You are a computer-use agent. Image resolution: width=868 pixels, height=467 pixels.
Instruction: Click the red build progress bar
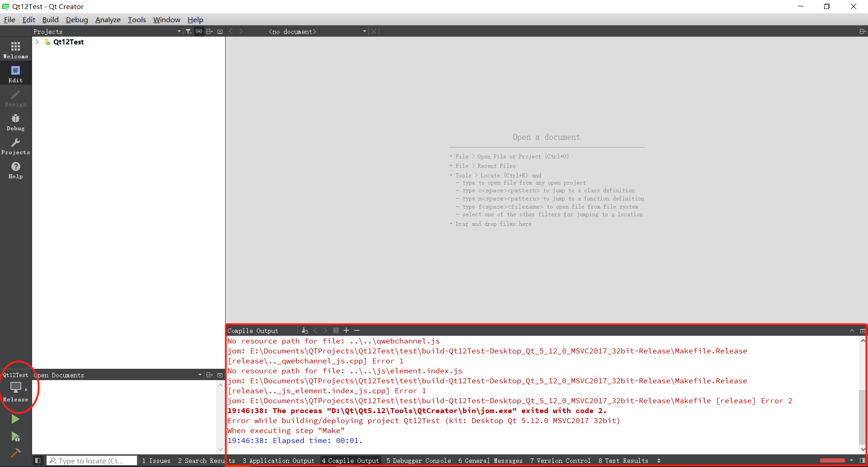(x=832, y=460)
